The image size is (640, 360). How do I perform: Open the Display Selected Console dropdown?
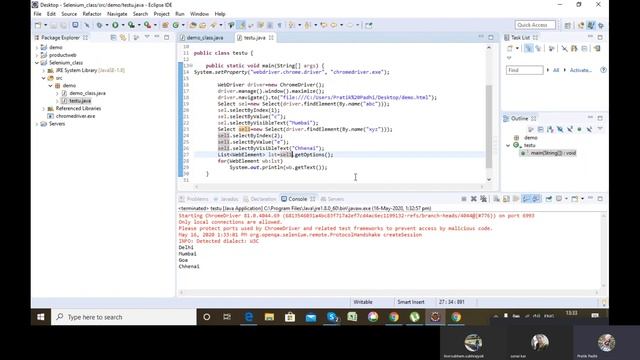coord(566,199)
